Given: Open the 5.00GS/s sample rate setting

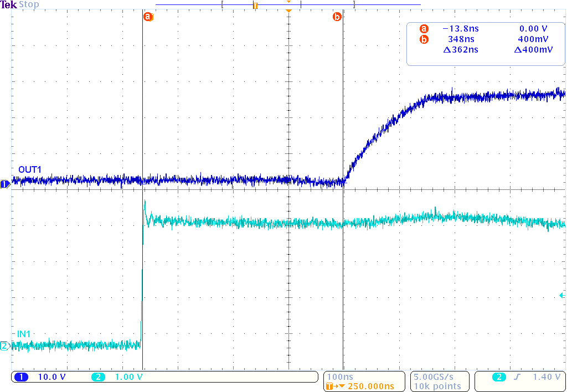Looking at the screenshot, I should point(438,376).
